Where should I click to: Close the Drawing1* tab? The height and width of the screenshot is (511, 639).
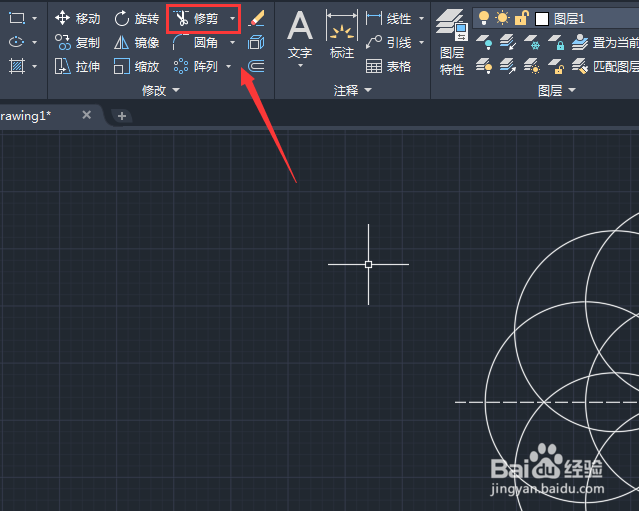click(x=86, y=115)
